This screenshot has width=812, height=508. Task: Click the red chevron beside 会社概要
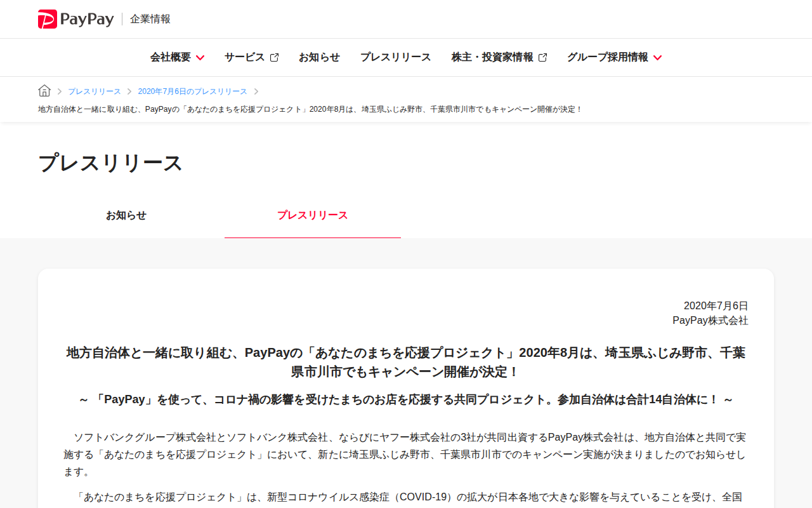[200, 58]
